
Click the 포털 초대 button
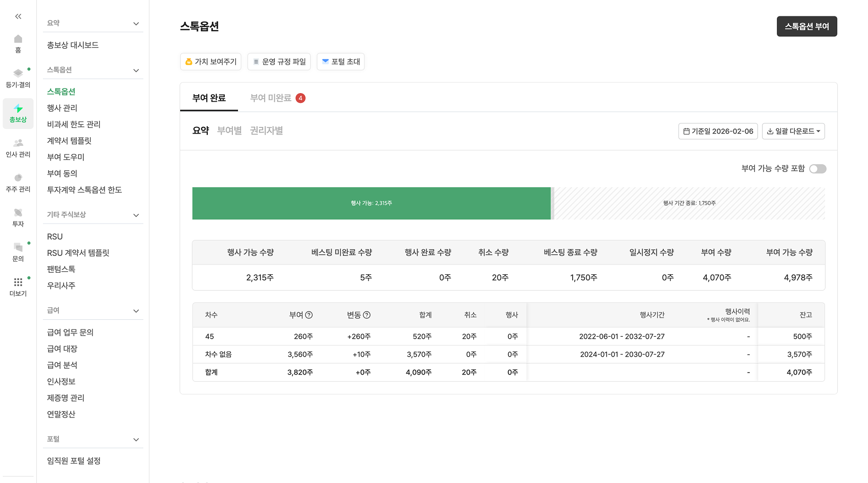coord(340,62)
